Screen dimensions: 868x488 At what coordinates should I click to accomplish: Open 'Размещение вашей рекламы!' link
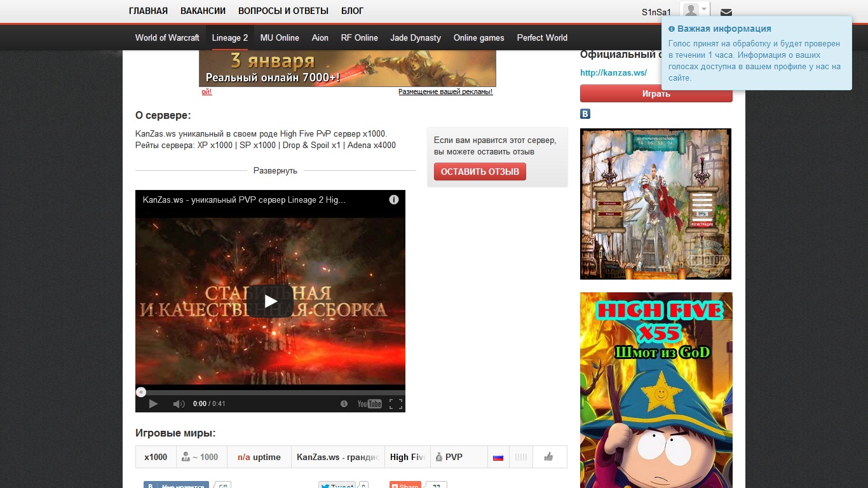[445, 91]
